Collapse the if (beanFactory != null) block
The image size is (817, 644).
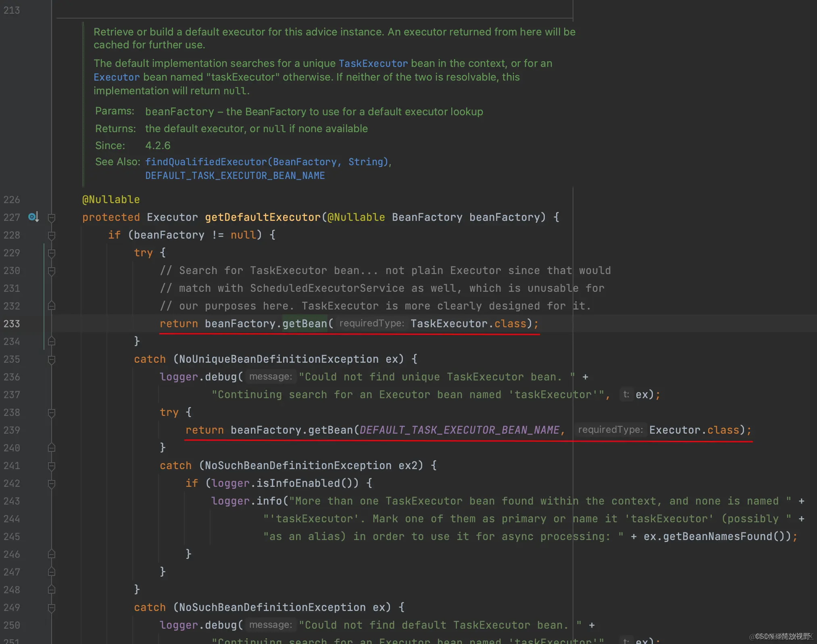tap(51, 235)
